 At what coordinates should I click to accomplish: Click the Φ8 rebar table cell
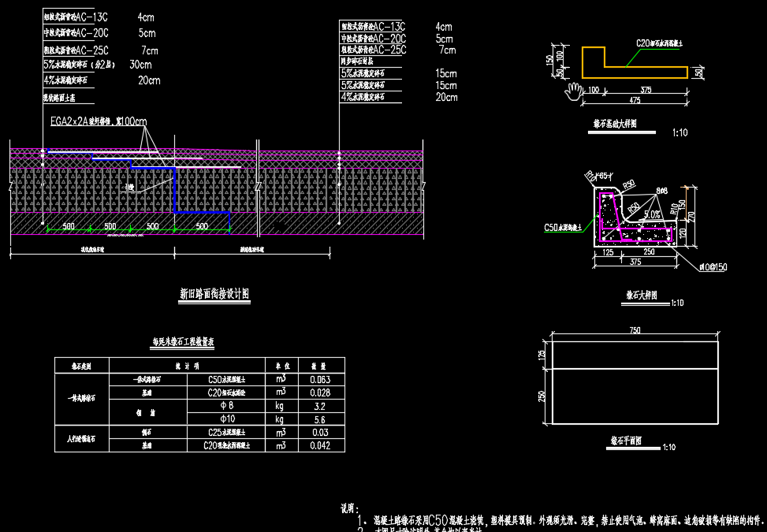click(226, 406)
